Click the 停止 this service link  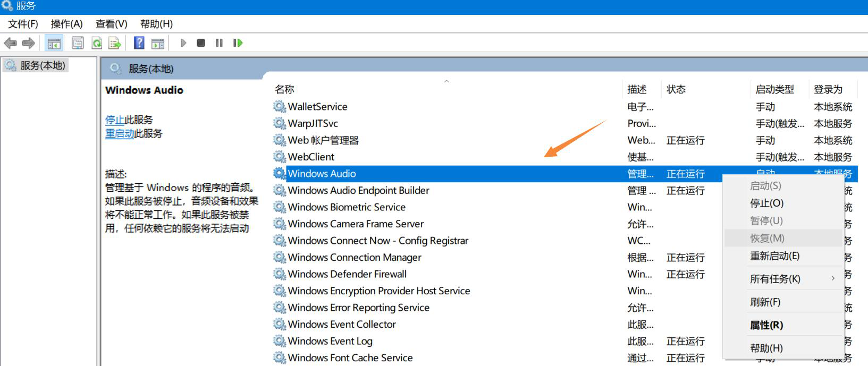115,120
